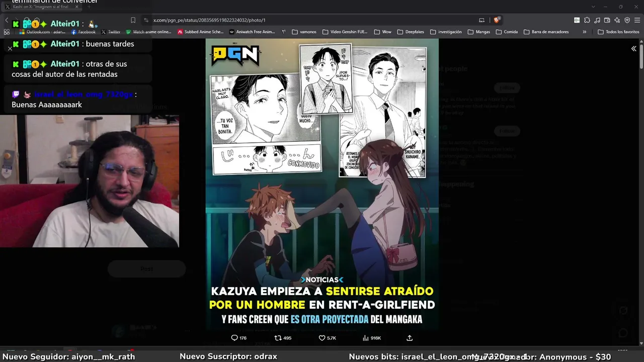This screenshot has height=362, width=644.
Task: Show hidden bookmarks overflow chevron
Action: tap(584, 32)
